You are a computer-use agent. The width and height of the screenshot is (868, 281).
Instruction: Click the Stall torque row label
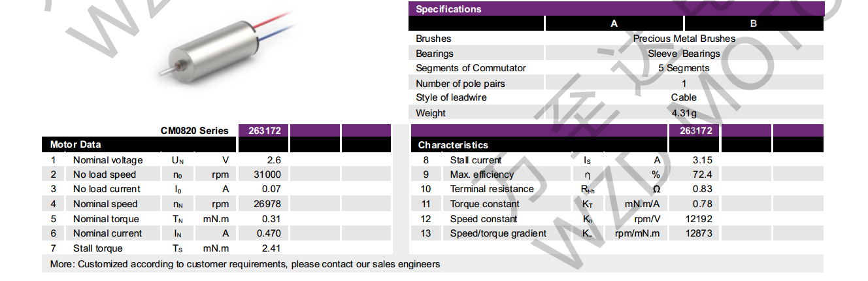(x=98, y=248)
